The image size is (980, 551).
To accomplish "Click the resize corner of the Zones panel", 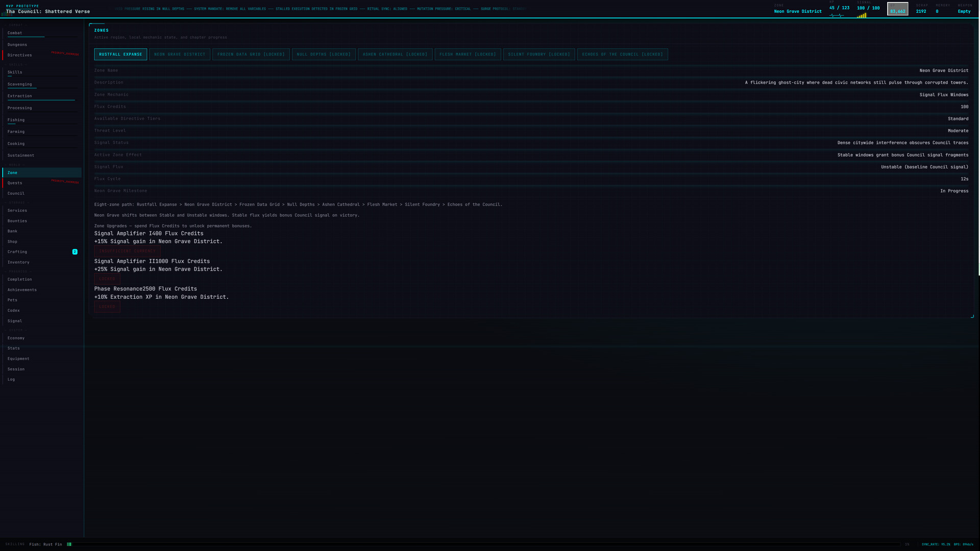I will pyautogui.click(x=972, y=317).
